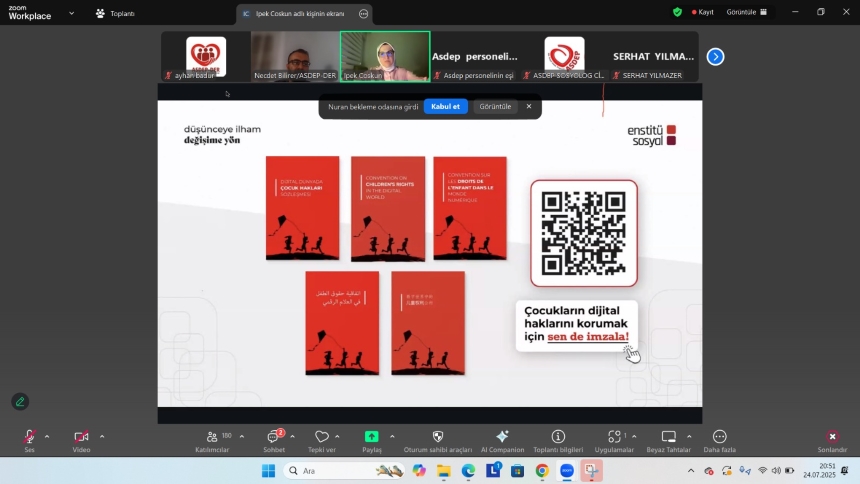Viewport: 860px width, 484px height.
Task: Open the Görüntüle view dropdown
Action: tap(747, 12)
